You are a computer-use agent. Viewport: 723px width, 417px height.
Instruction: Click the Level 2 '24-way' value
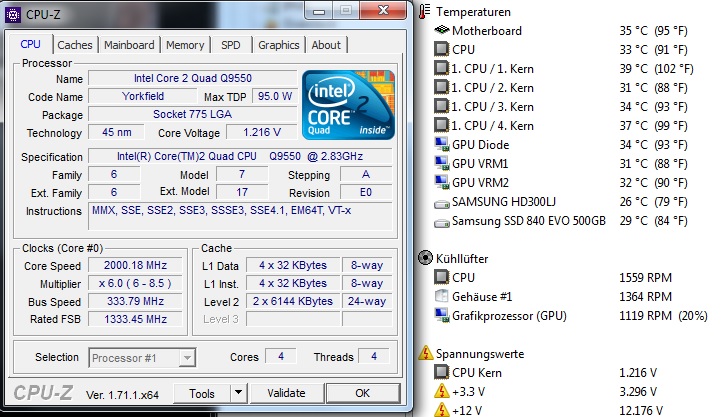pyautogui.click(x=367, y=301)
